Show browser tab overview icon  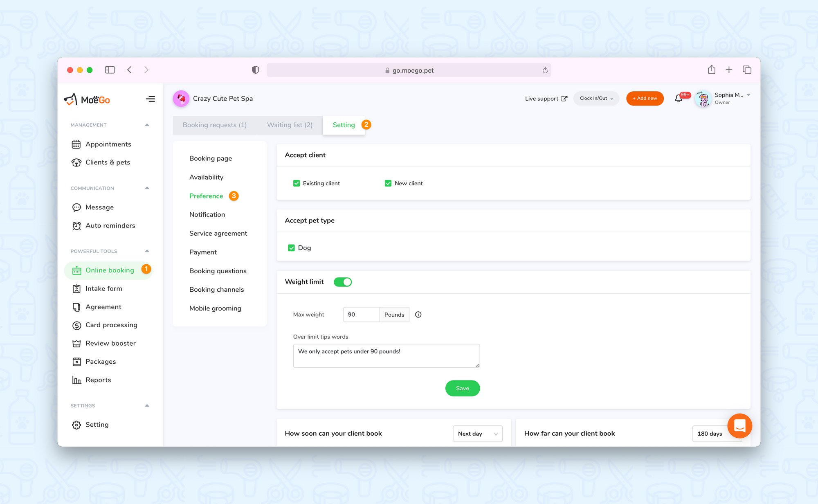(747, 70)
